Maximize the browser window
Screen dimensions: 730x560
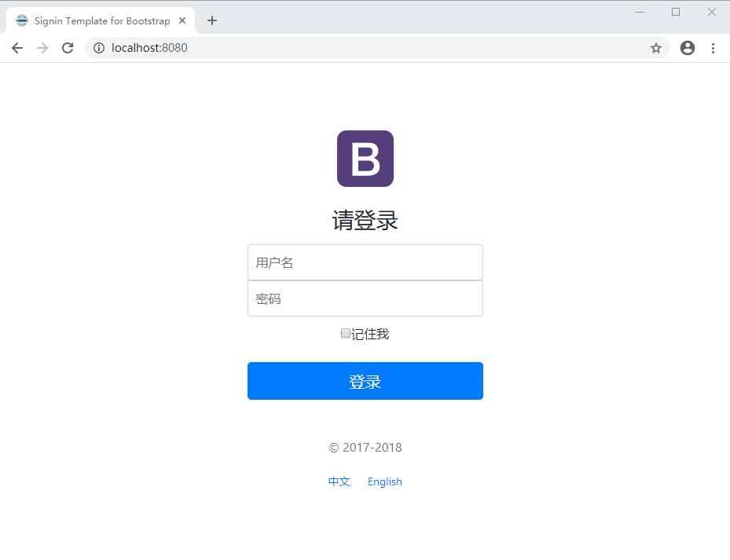coord(676,12)
